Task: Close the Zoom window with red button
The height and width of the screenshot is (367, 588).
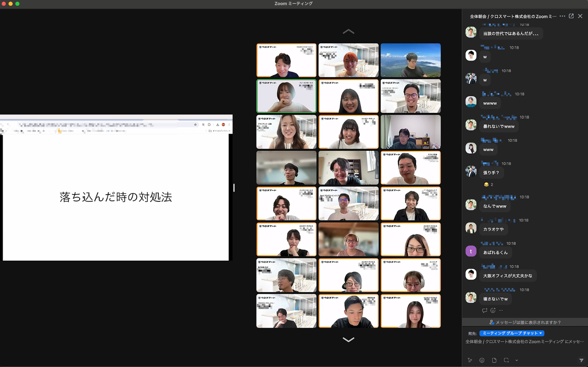Action: pos(4,4)
